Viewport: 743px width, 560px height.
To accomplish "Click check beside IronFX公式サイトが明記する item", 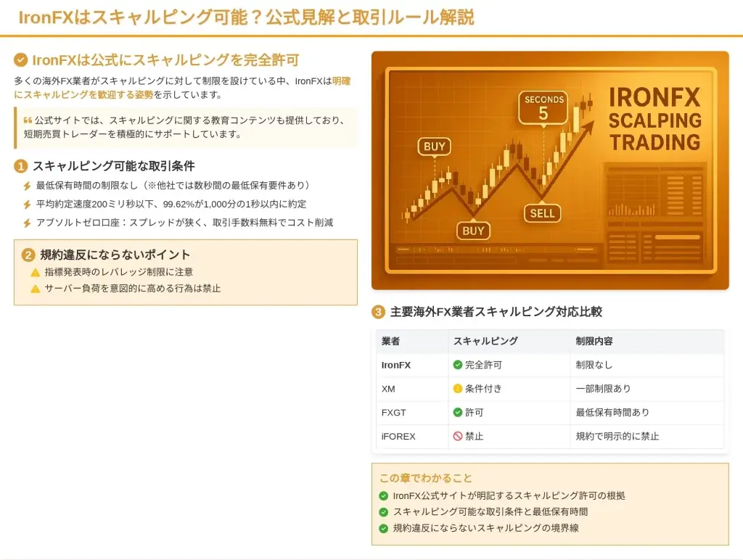I will click(x=384, y=496).
